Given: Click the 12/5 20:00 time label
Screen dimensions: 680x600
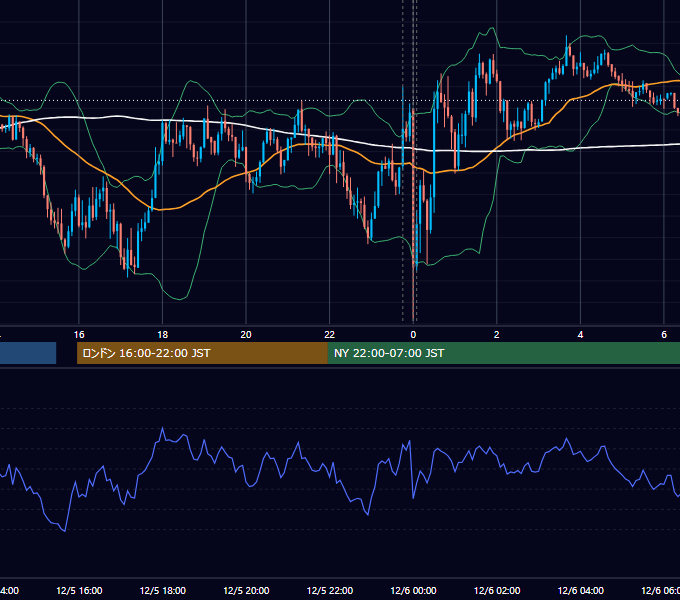Looking at the screenshot, I should (x=246, y=590).
